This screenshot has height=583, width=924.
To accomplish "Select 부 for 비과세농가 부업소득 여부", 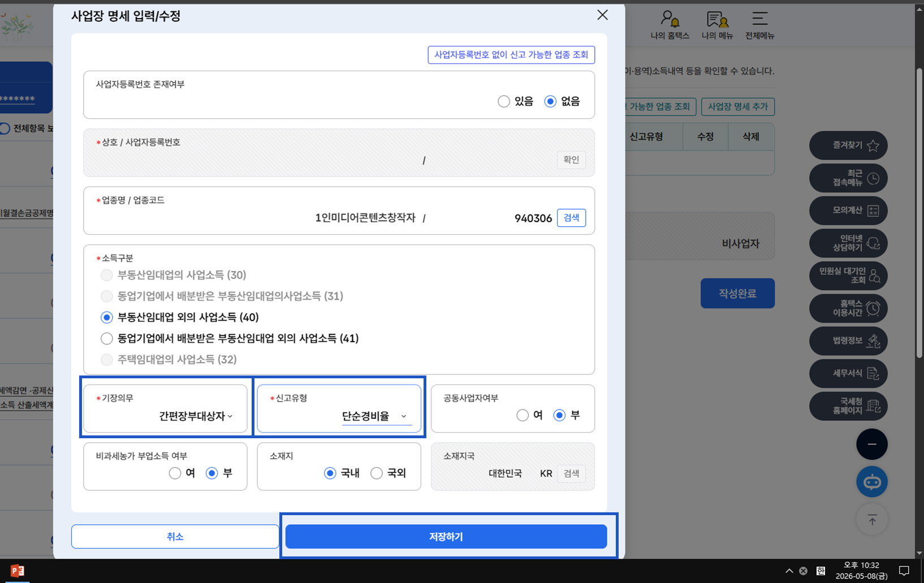I will pos(211,473).
